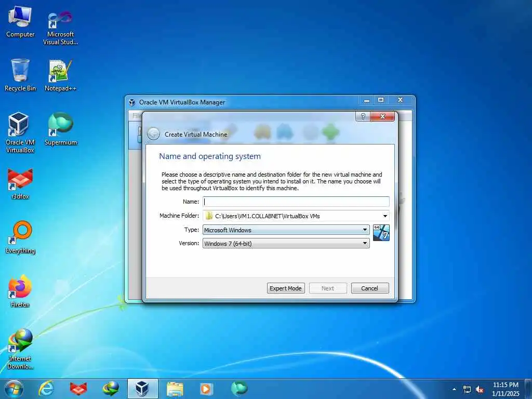Show hidden system tray icons
Viewport: 532px width, 399px height.
tap(454, 390)
